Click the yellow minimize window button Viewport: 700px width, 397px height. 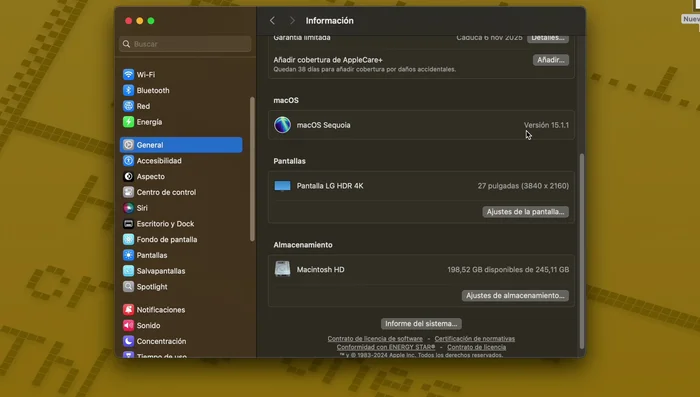click(x=140, y=21)
